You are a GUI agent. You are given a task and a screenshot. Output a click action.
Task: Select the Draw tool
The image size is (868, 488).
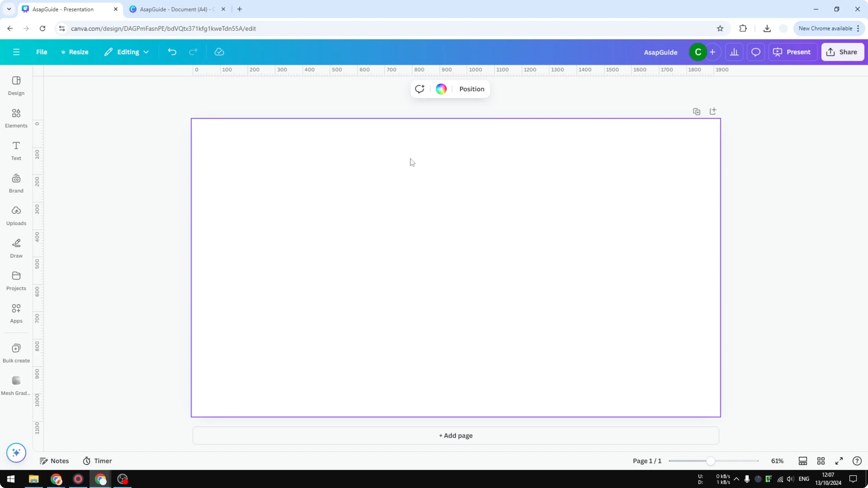coord(16,248)
